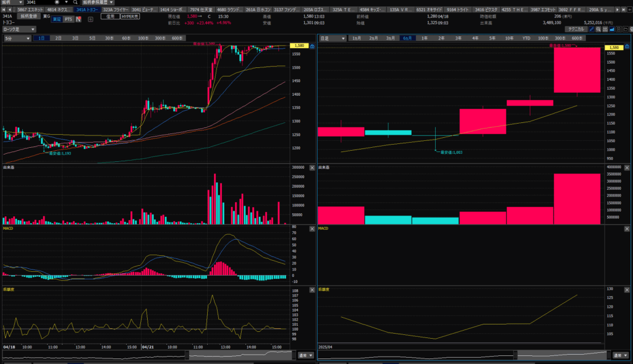Set right chart range to 6ヵ月
The height and width of the screenshot is (364, 633).
[407, 38]
